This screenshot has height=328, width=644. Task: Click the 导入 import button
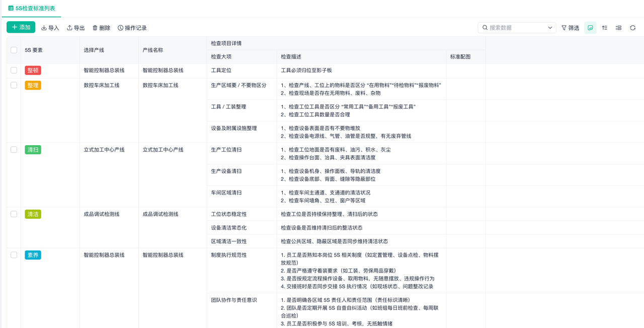[50, 28]
